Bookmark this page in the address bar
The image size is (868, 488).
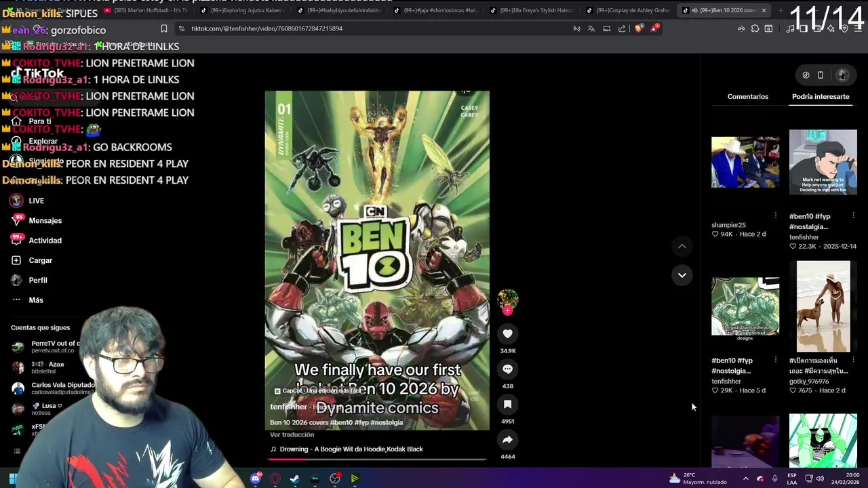[163, 28]
